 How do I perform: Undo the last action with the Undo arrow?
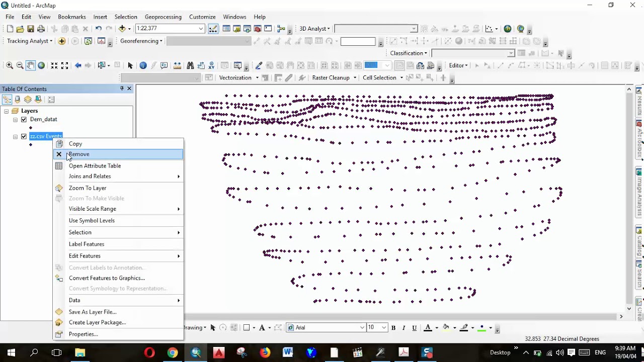tap(98, 29)
